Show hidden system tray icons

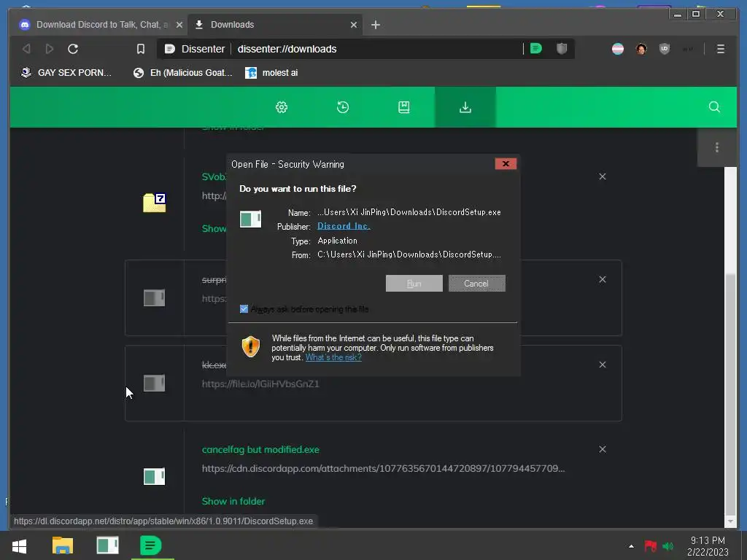point(631,546)
